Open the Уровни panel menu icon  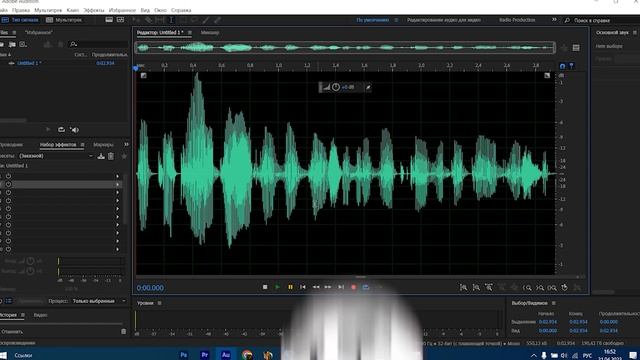(160, 303)
